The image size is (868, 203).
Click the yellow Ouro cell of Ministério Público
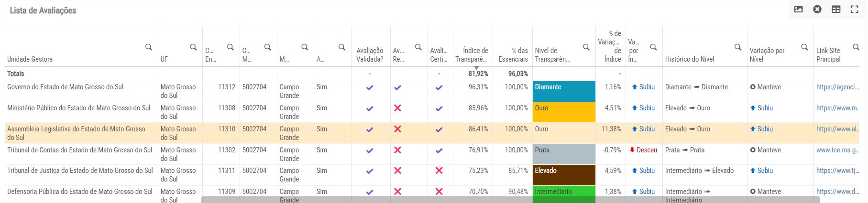(x=563, y=112)
